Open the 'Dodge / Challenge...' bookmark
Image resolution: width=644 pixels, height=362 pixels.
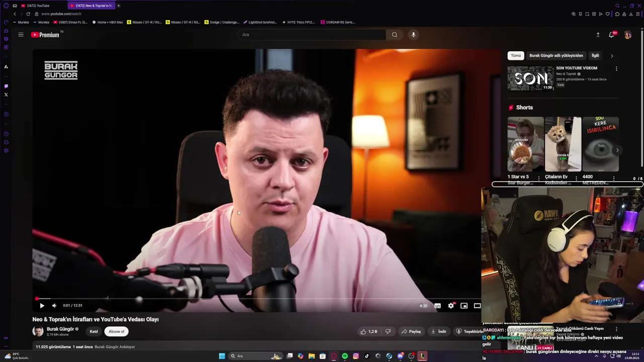222,22
